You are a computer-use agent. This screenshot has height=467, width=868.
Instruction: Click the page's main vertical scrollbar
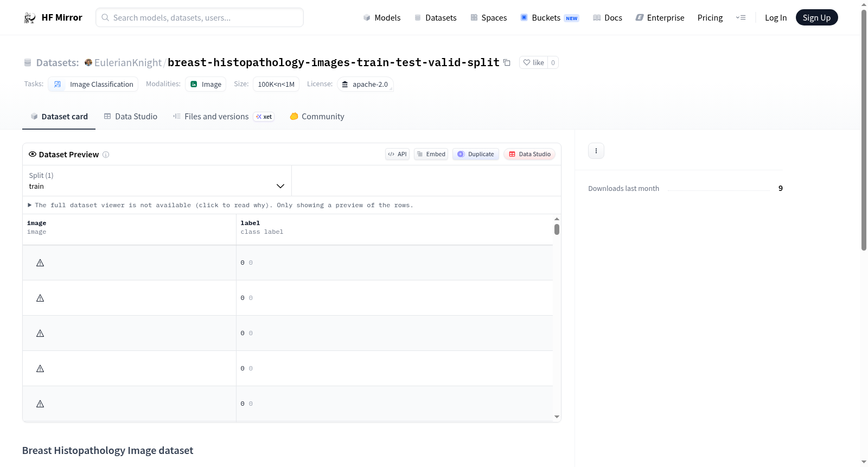pyautogui.click(x=864, y=130)
